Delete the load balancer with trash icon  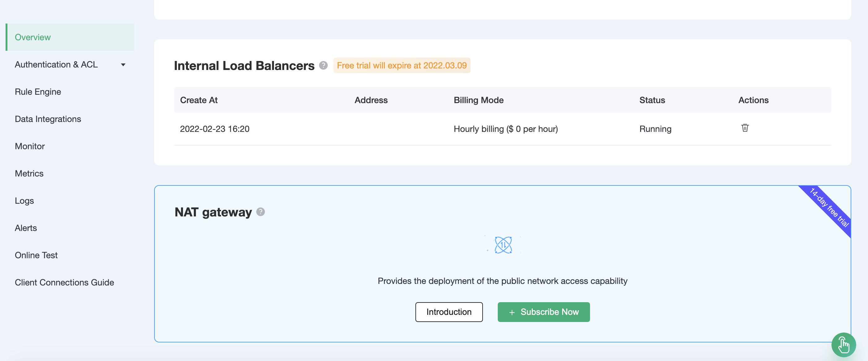click(745, 128)
